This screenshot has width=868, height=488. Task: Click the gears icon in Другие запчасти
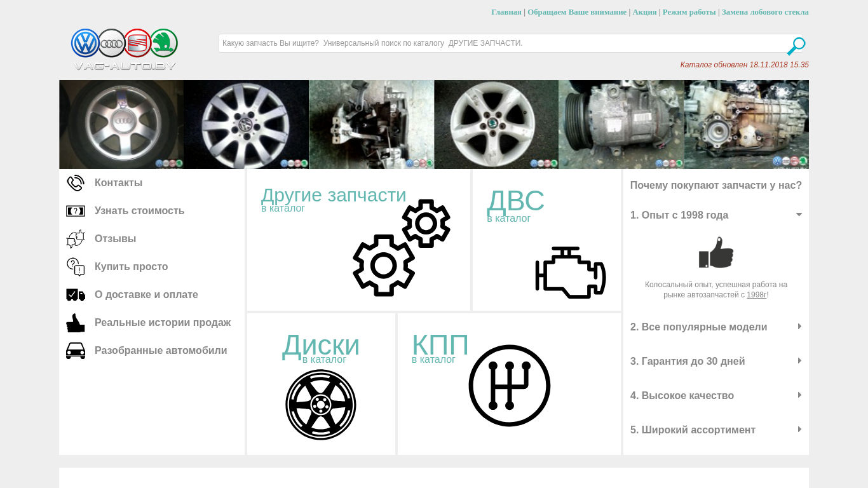pos(402,248)
